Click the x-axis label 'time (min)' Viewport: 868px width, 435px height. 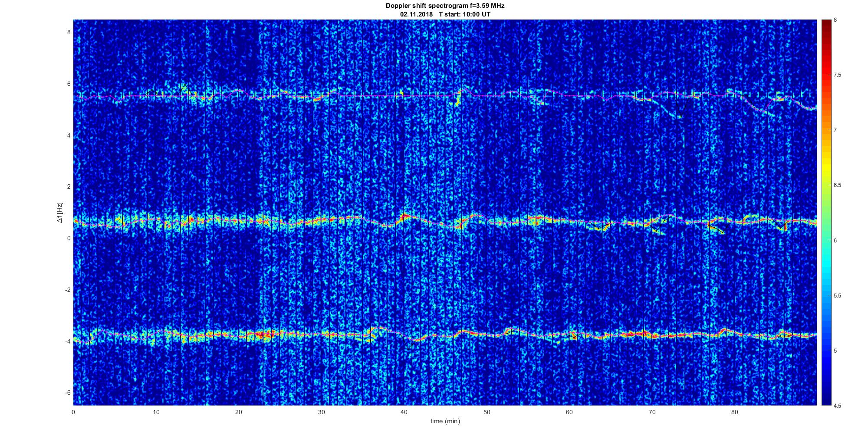click(445, 421)
